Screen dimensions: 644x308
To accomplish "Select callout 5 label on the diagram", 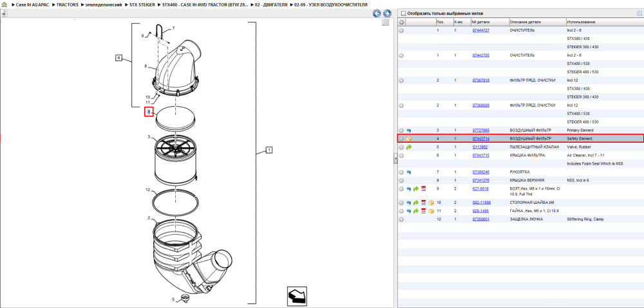I will pos(173,300).
